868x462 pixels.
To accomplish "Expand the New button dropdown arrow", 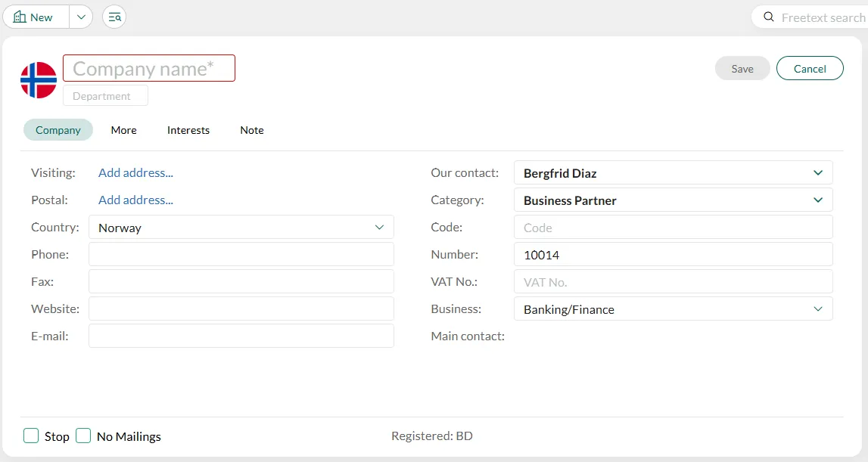I will click(81, 17).
